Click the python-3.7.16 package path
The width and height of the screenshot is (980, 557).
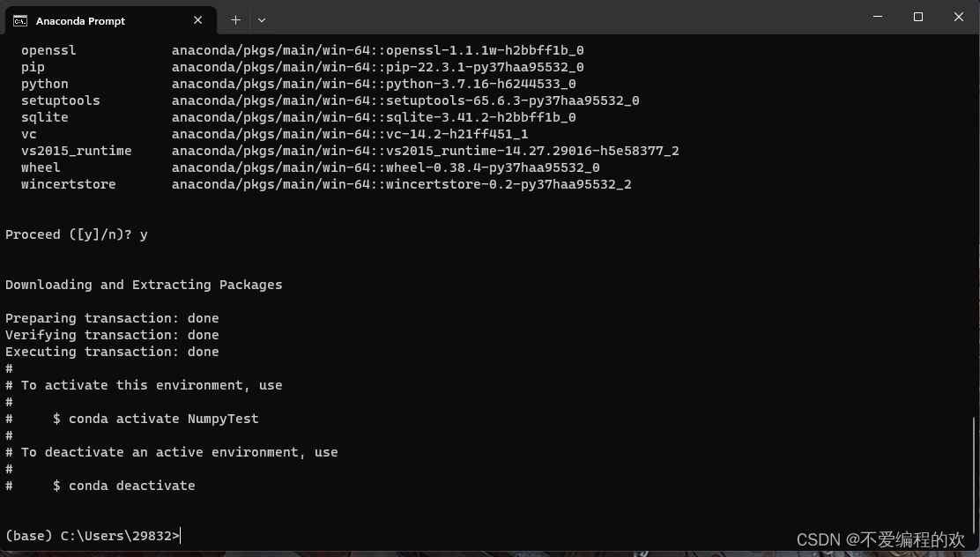374,84
